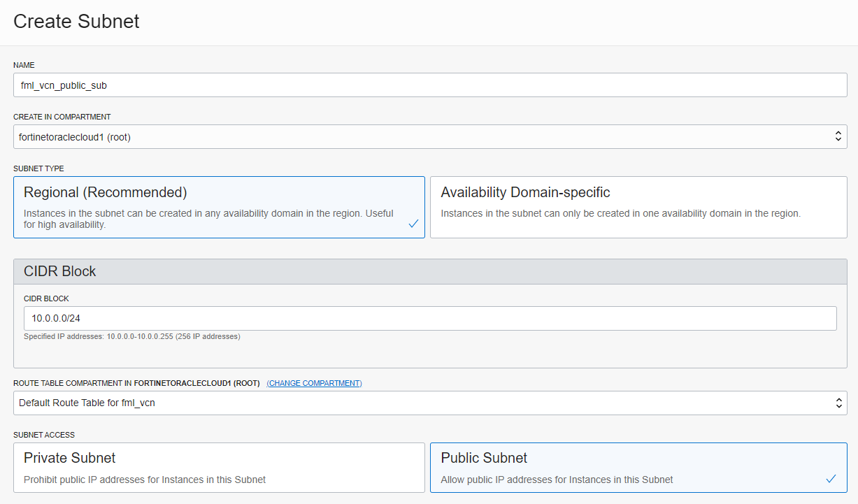Image resolution: width=858 pixels, height=504 pixels.
Task: Choose the Private Subnet option
Action: [x=219, y=468]
